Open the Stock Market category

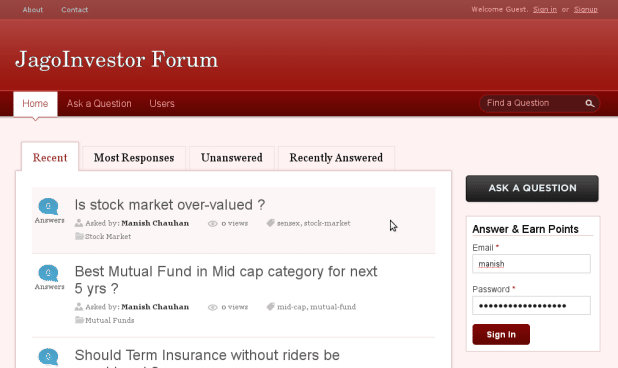coord(108,236)
